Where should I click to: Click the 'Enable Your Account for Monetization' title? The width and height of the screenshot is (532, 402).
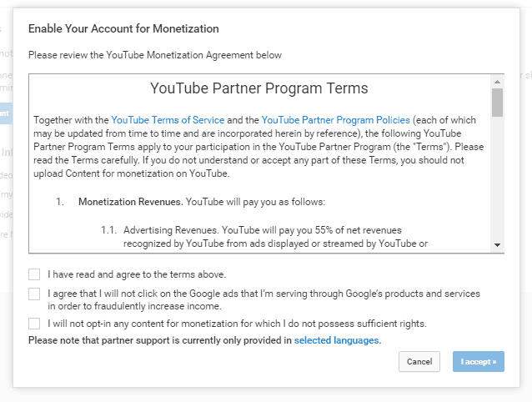[x=123, y=29]
